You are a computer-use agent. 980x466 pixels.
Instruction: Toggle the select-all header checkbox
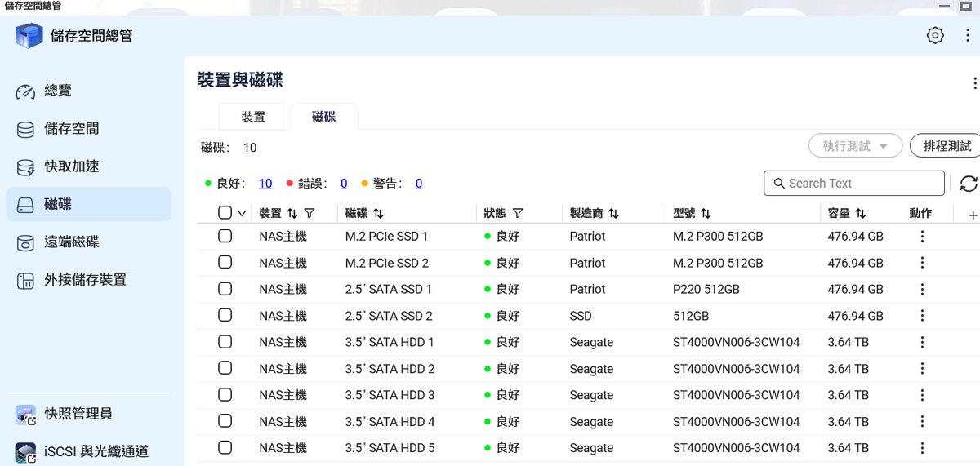click(225, 213)
